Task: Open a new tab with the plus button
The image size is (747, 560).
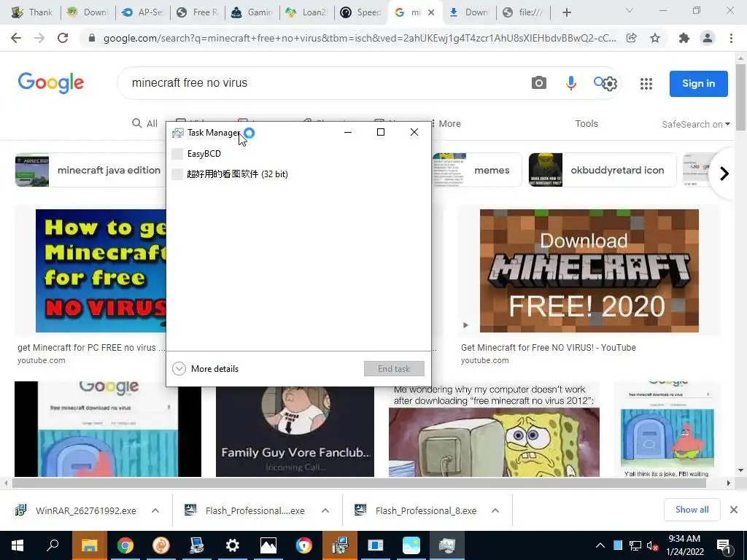Action: 566,12
